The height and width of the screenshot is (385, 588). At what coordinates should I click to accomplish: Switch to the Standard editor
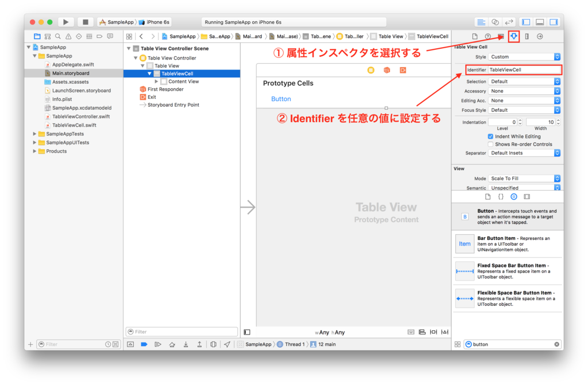coord(481,22)
